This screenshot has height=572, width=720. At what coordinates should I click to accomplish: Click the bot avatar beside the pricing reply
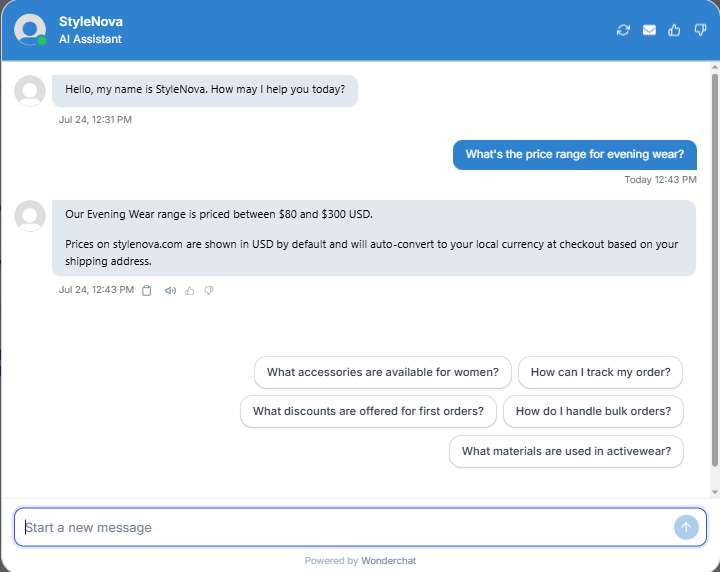pos(30,216)
